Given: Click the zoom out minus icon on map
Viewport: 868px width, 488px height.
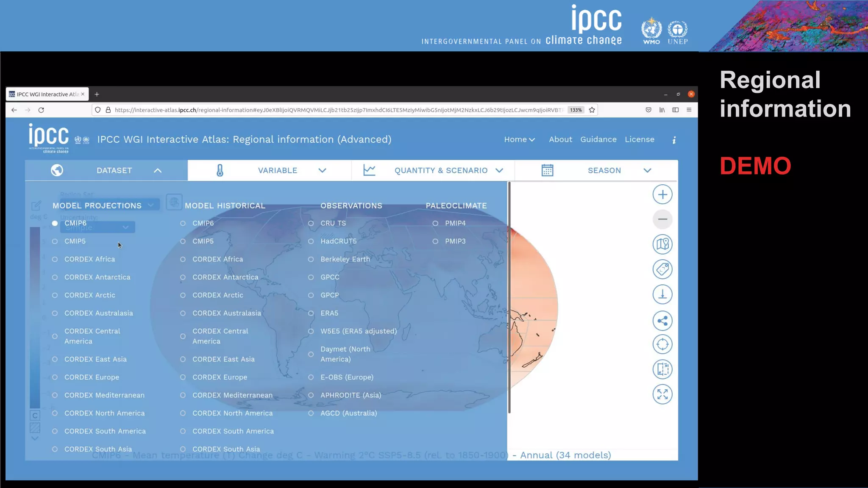Looking at the screenshot, I should tap(662, 219).
